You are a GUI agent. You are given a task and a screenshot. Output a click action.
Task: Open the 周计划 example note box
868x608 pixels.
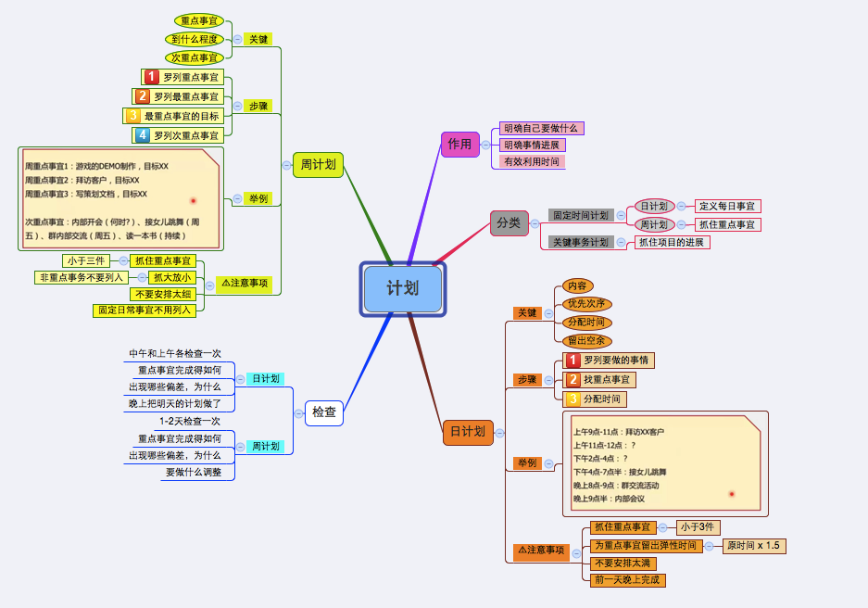point(121,198)
